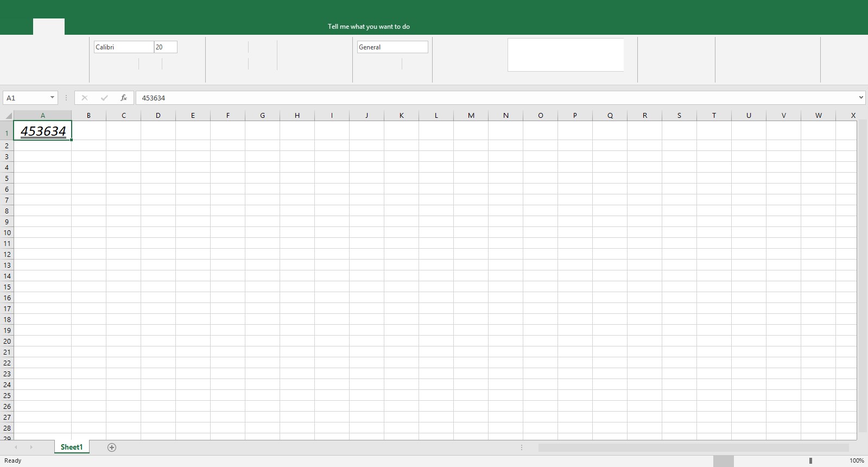Viewport: 868px width, 467px height.
Task: Select column G header
Action: (262, 116)
